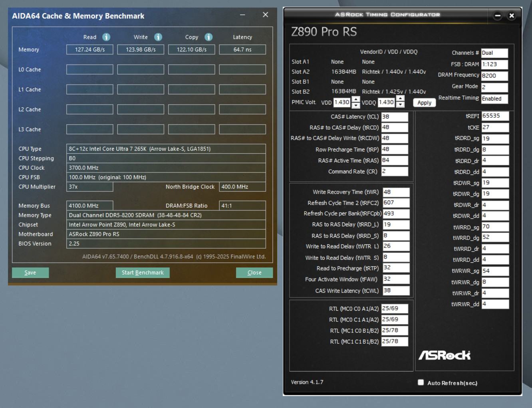The height and width of the screenshot is (408, 532).
Task: Click the RAS# Active Time (tRAS) field
Action: 395,160
